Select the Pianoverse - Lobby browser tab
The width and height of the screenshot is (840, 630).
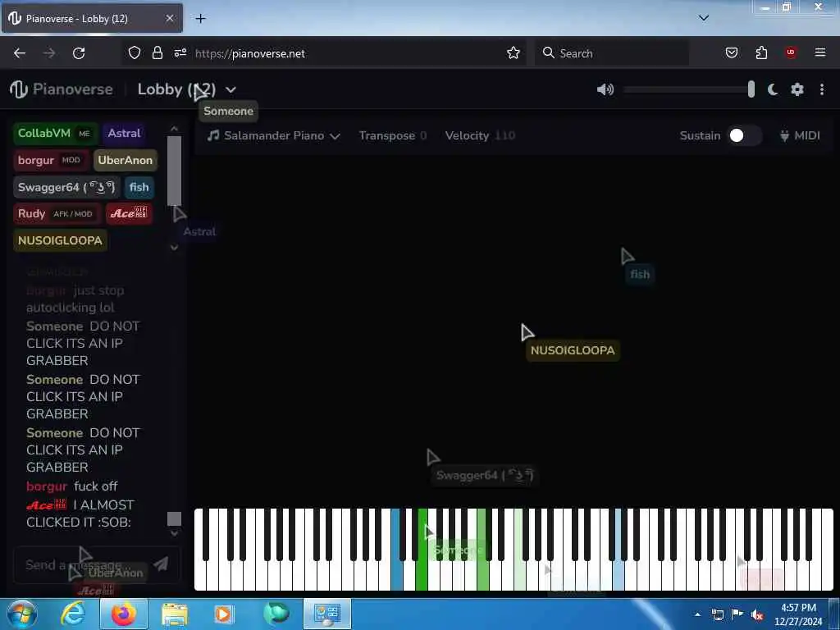(x=92, y=18)
